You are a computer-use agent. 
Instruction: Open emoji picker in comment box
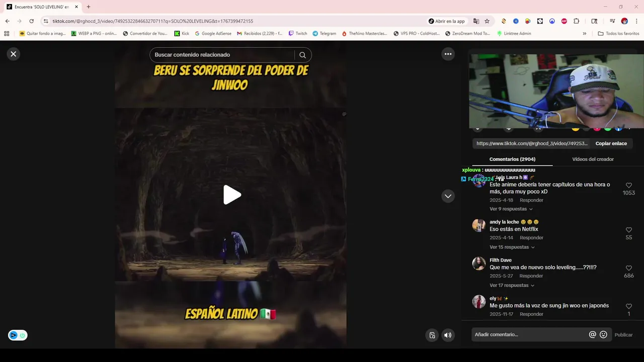coord(603,335)
